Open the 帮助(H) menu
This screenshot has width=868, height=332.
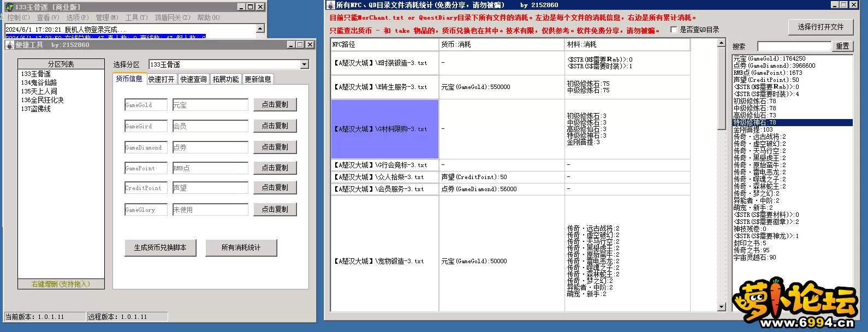(x=209, y=17)
